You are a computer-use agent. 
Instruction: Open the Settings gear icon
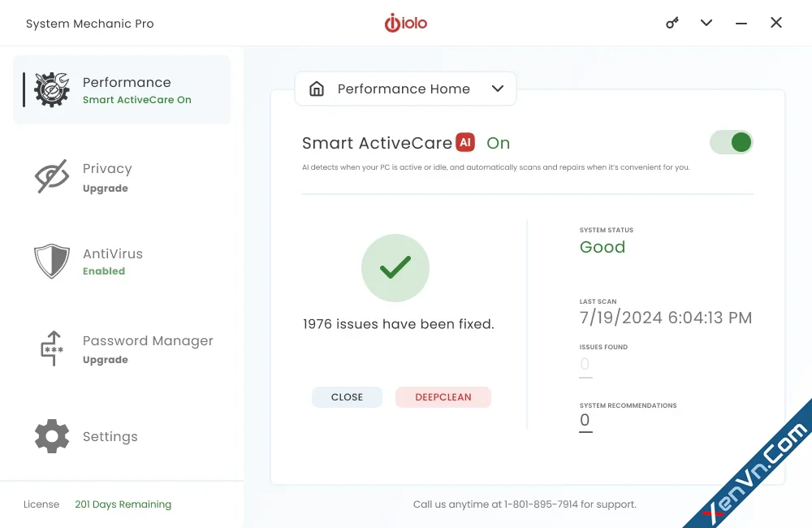point(52,436)
